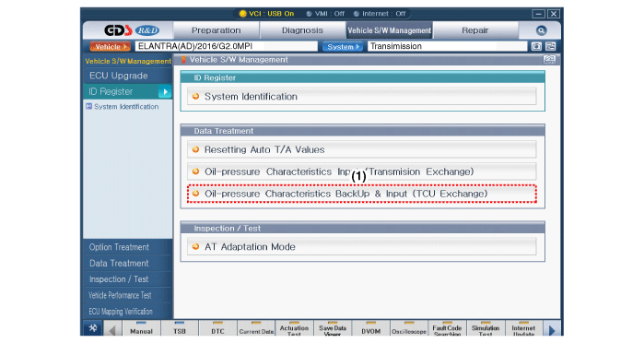Select Oil-pressure Characteristics BackUp & Input (TCU Exchange)

(x=362, y=194)
